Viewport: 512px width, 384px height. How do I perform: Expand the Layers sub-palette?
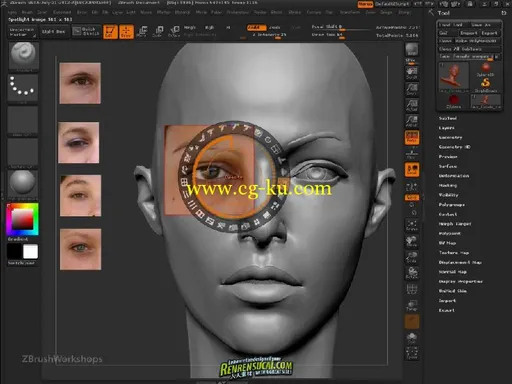pyautogui.click(x=447, y=128)
